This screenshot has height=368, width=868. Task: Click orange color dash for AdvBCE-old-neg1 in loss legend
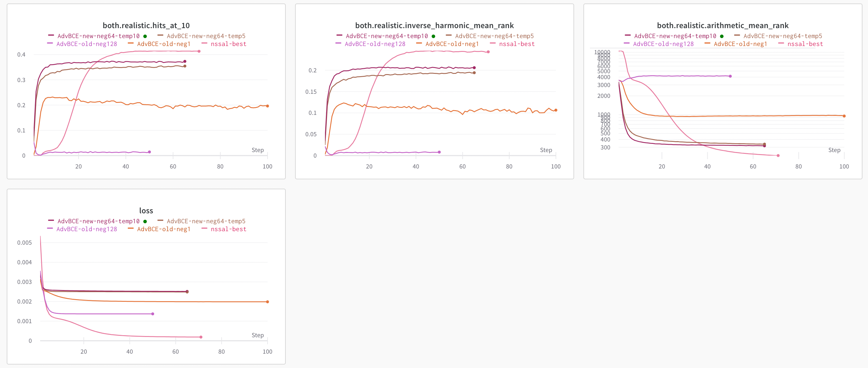tap(131, 229)
